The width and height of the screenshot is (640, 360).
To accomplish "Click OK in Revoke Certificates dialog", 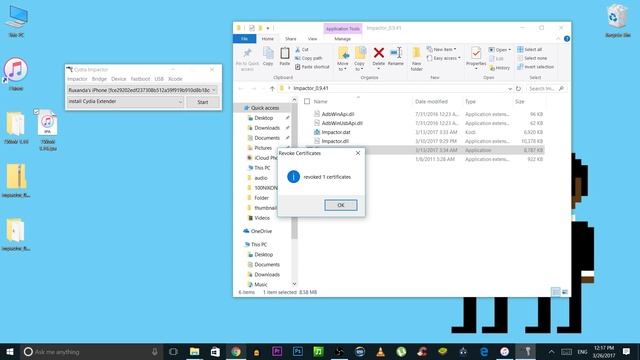I will [341, 205].
